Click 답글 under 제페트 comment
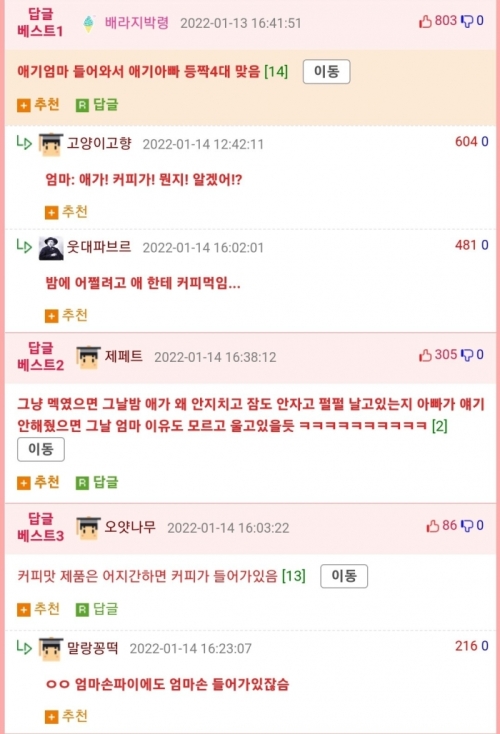Image resolution: width=500 pixels, height=734 pixels. point(97,482)
